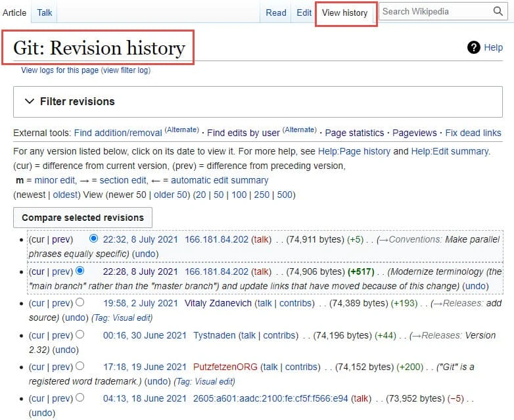The image size is (514, 420).
Task: Switch to the Read tab
Action: (276, 12)
